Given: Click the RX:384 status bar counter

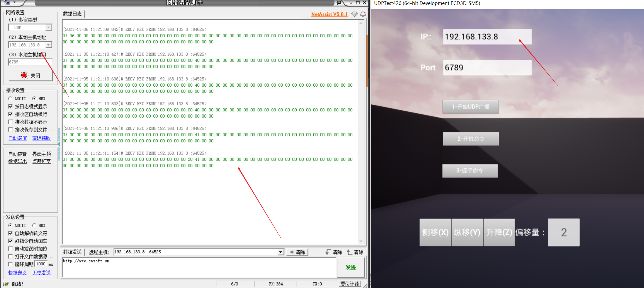Looking at the screenshot, I should pyautogui.click(x=276, y=284).
